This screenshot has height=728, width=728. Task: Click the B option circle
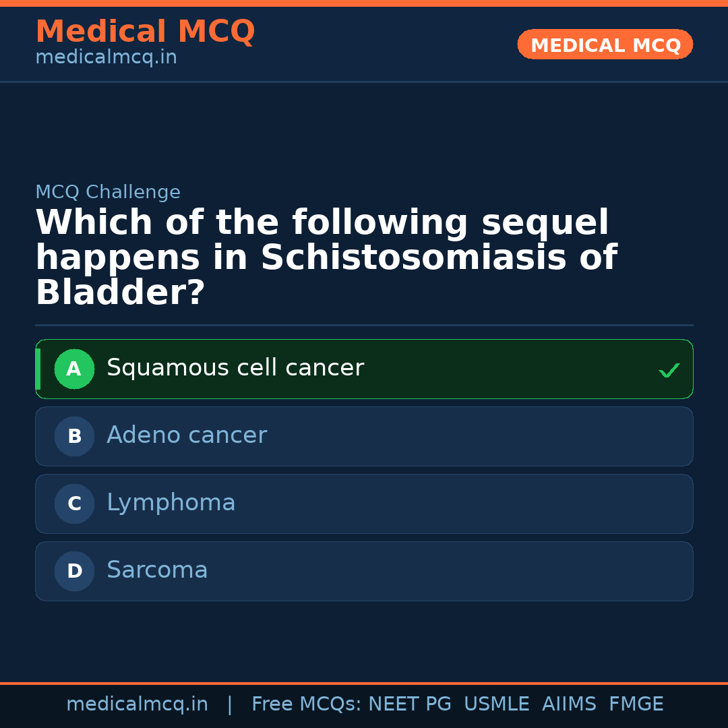pos(74,436)
